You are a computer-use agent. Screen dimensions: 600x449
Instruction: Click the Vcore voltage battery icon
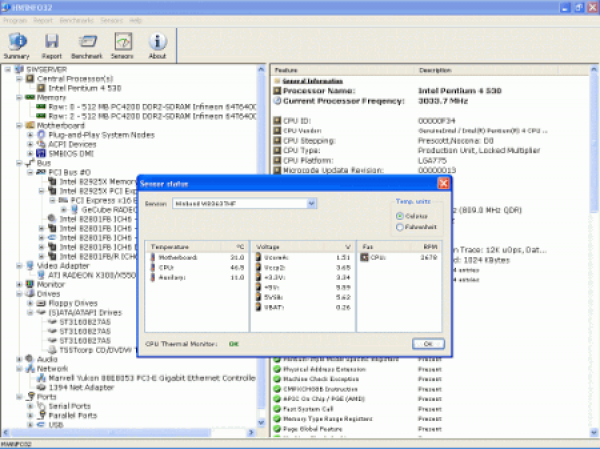259,257
